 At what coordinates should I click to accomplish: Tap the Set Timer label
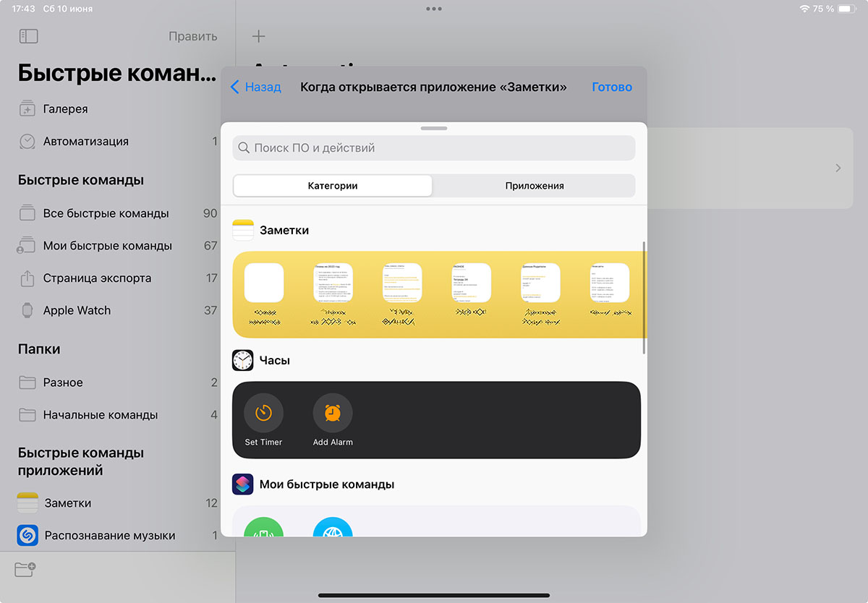pyautogui.click(x=263, y=442)
